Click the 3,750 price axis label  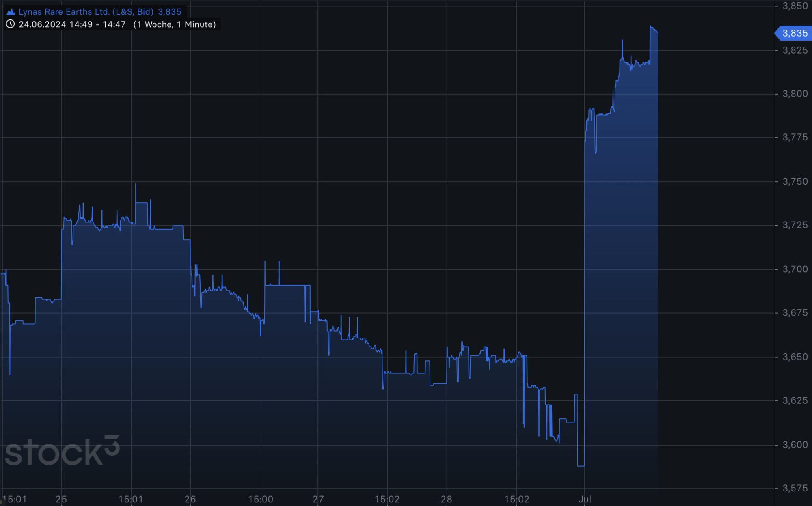pyautogui.click(x=795, y=181)
